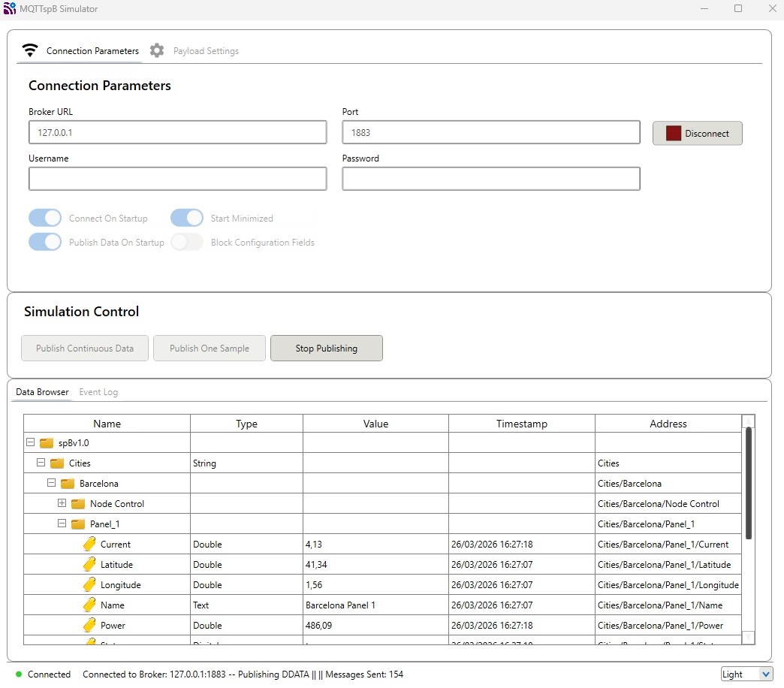
Task: Switch to the Event Log tab
Action: pyautogui.click(x=98, y=392)
